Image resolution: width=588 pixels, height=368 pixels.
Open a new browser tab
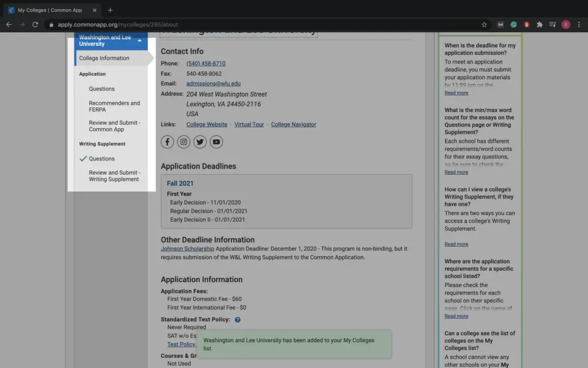pos(110,10)
